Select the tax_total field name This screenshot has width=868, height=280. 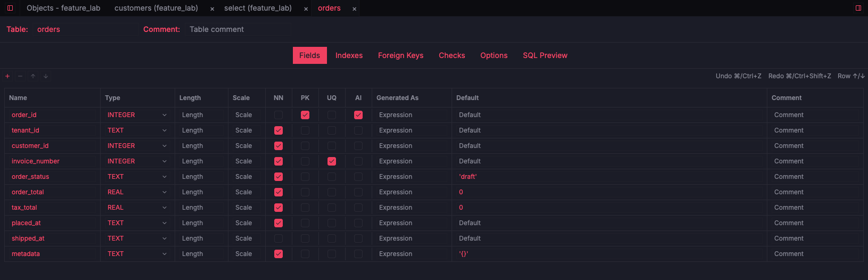pos(53,208)
